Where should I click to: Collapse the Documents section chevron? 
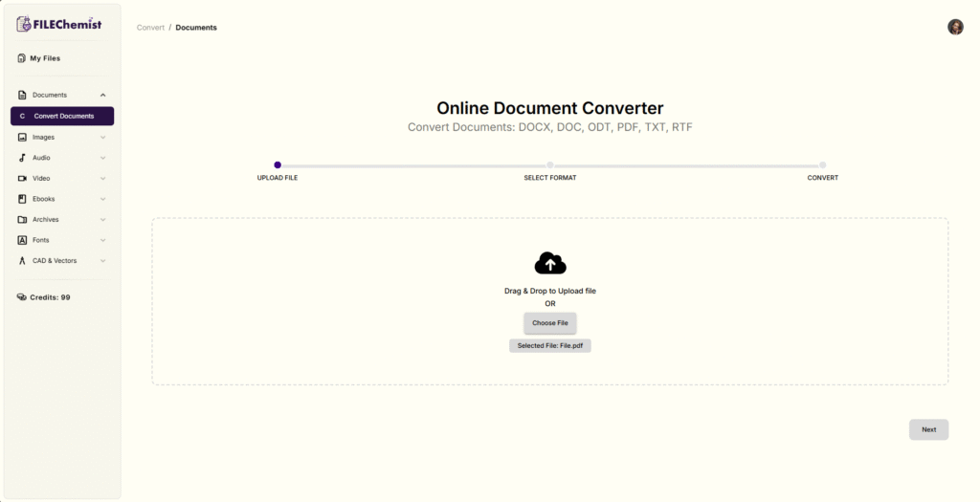pos(102,96)
